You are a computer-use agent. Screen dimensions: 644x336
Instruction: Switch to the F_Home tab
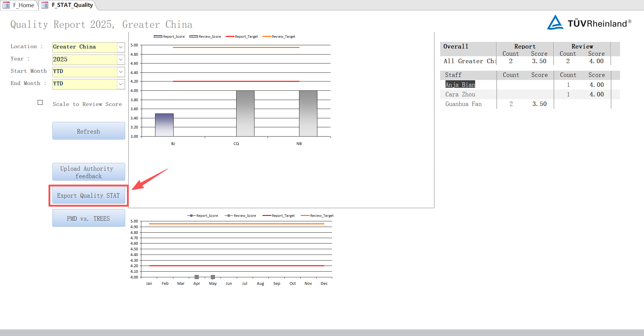tap(23, 5)
